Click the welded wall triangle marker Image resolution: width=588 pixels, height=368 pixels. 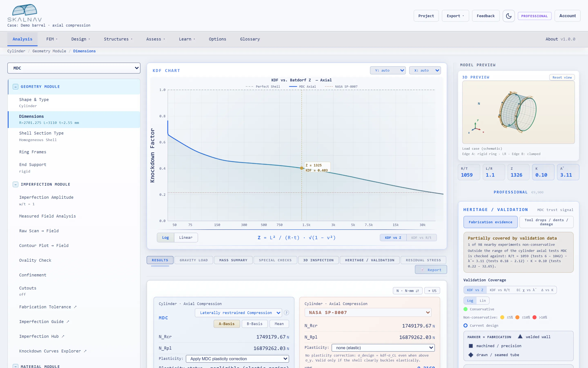point(520,337)
